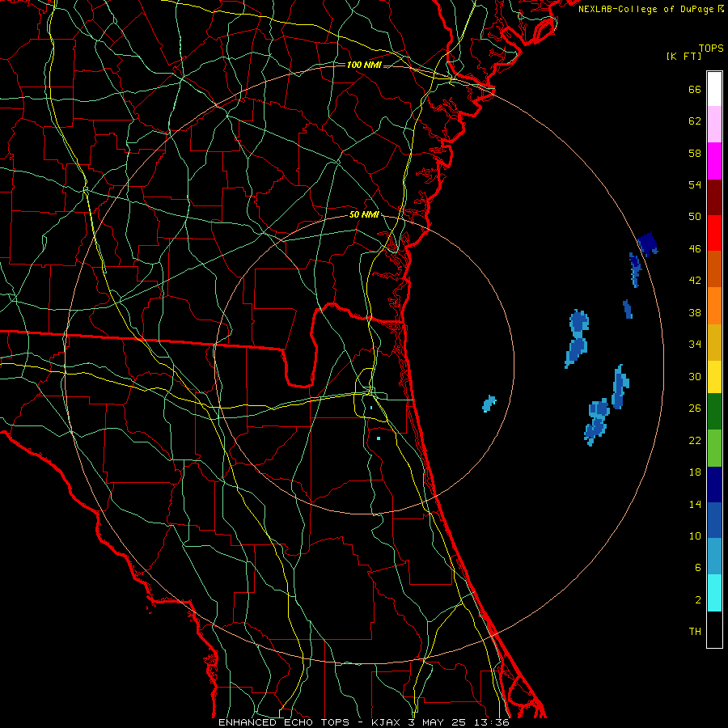Click the dark red legend color band
Screen dimensions: 728x728
tap(714, 197)
